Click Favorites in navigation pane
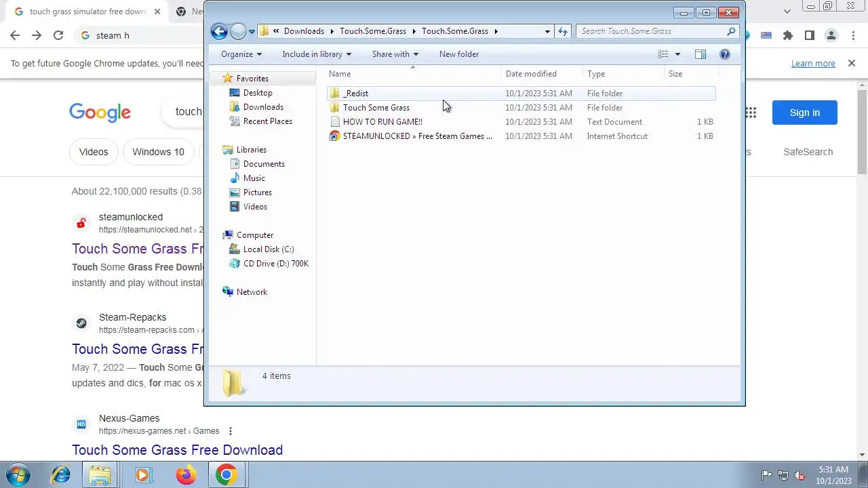Screen dimensions: 868x488 tap(252, 79)
